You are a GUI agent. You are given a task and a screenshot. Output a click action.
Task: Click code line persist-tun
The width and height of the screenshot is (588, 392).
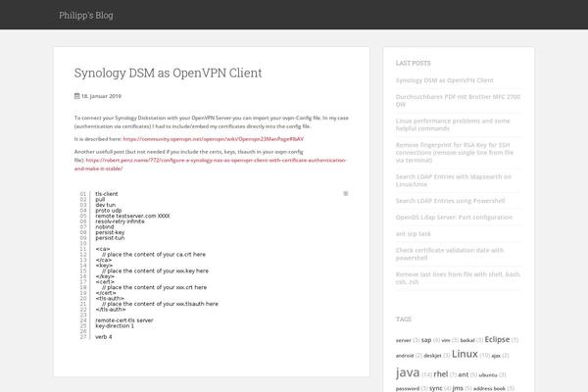point(110,238)
